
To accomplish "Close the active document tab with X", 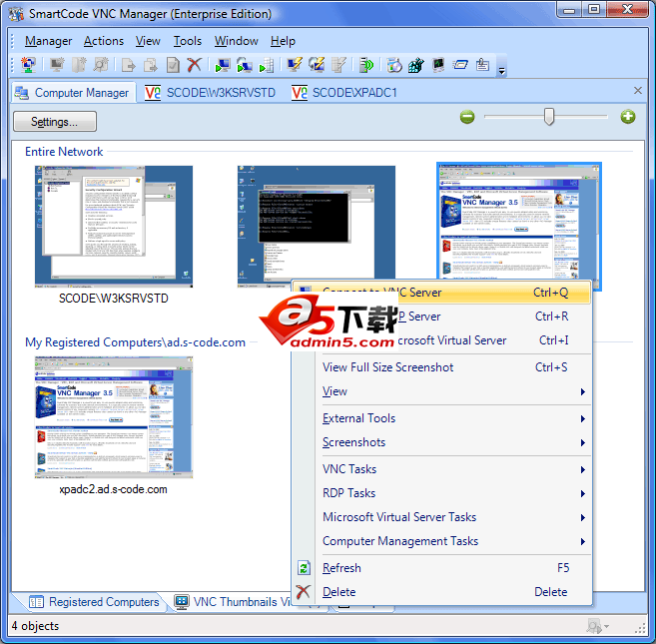I will click(638, 91).
